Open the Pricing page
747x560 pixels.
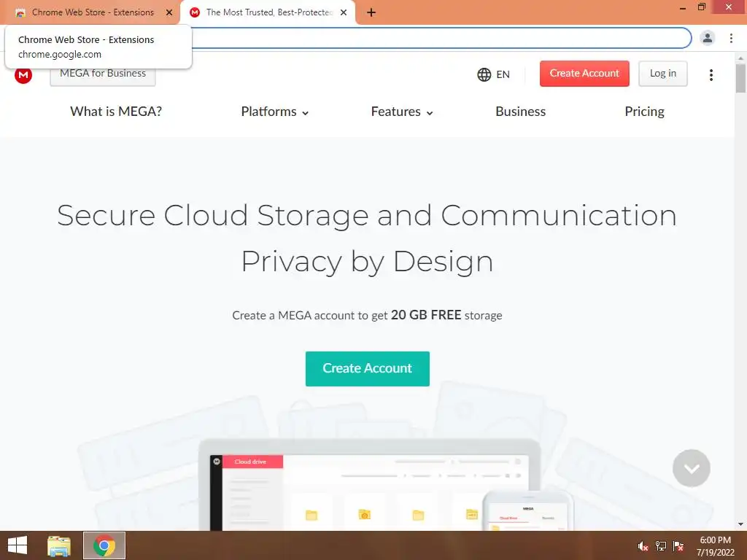coord(644,112)
